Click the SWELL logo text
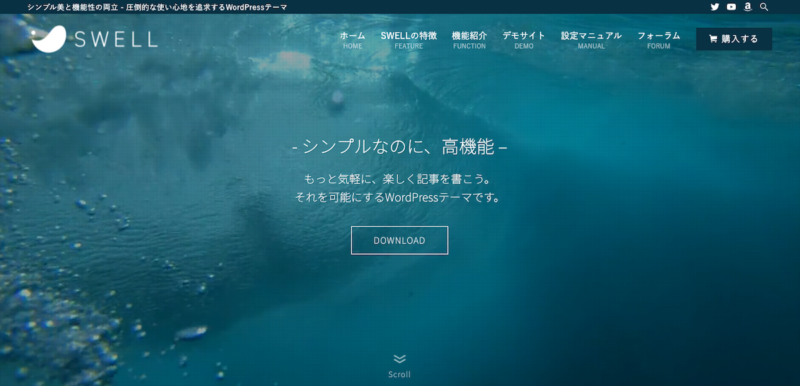Image resolution: width=800 pixels, height=386 pixels. point(116,39)
